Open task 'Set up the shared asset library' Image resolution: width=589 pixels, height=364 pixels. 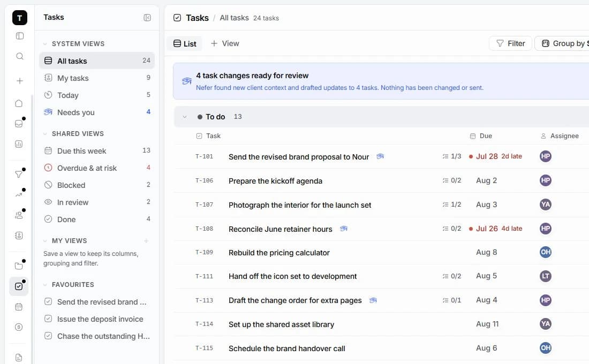click(281, 324)
